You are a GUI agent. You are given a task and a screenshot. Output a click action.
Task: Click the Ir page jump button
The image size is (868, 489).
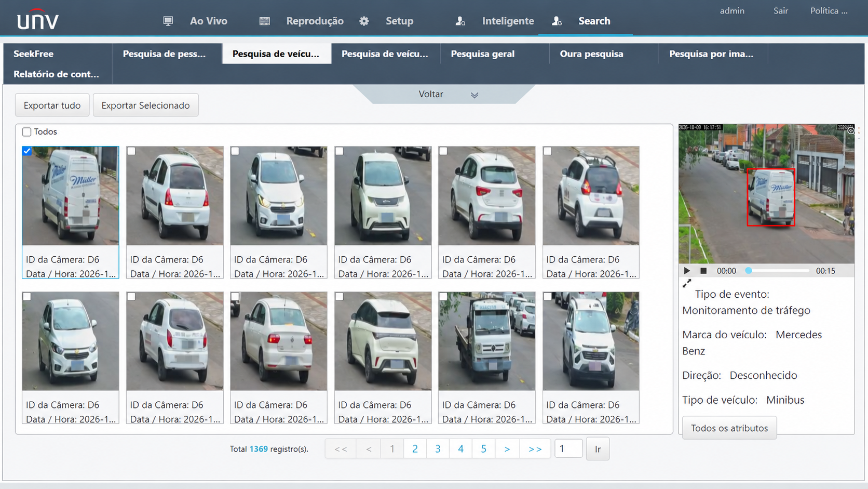click(598, 449)
